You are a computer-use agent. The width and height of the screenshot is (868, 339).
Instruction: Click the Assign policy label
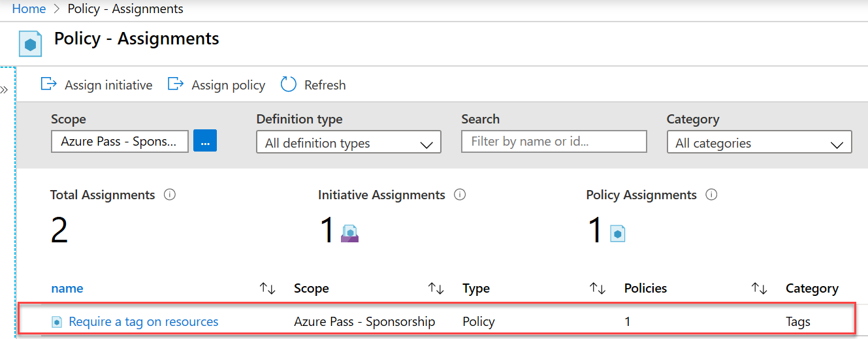(229, 86)
